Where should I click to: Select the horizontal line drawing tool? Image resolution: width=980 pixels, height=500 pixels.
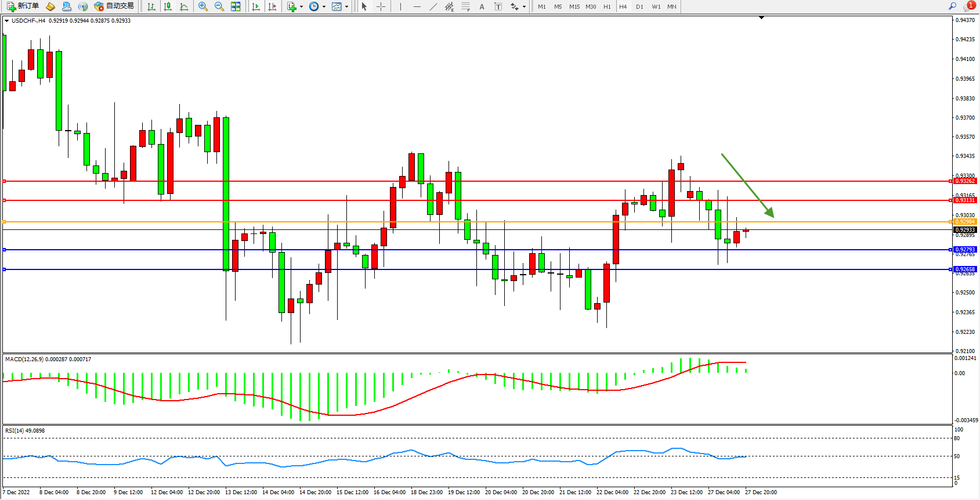click(x=417, y=6)
